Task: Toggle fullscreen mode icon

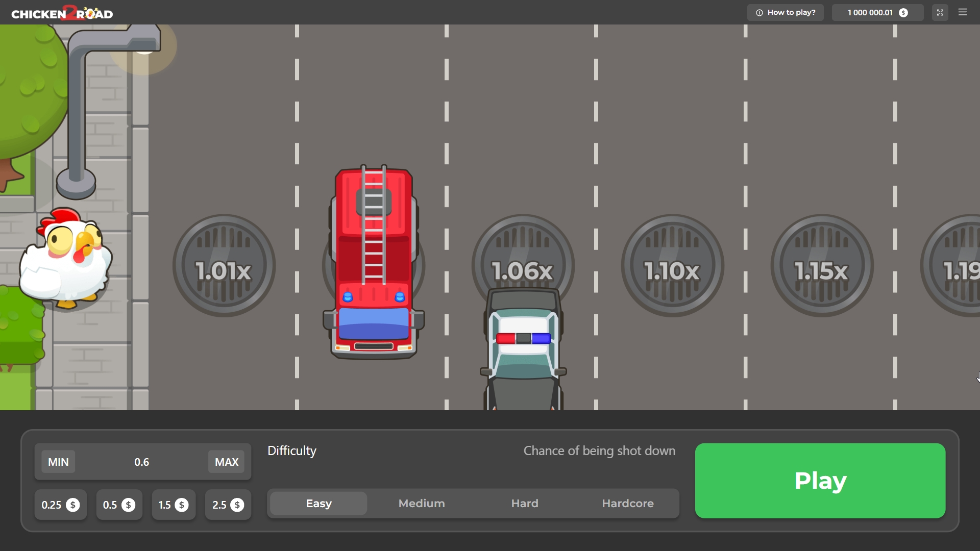Action: point(940,12)
